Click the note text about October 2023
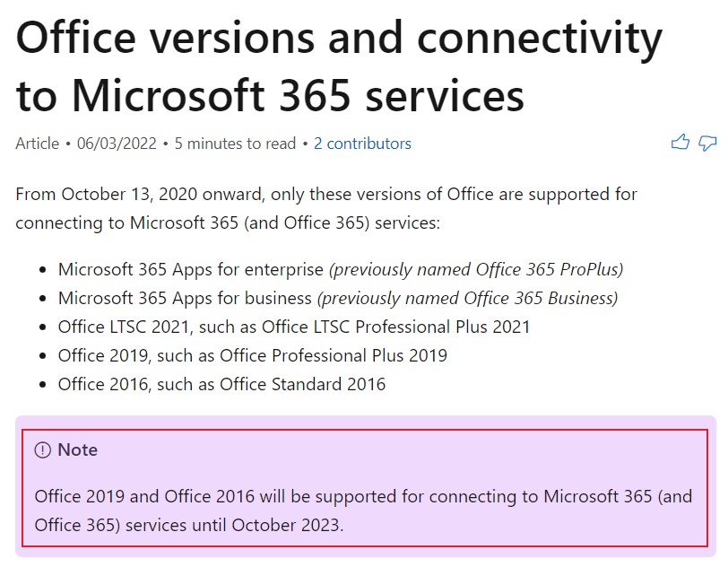728x567 pixels. (363, 510)
